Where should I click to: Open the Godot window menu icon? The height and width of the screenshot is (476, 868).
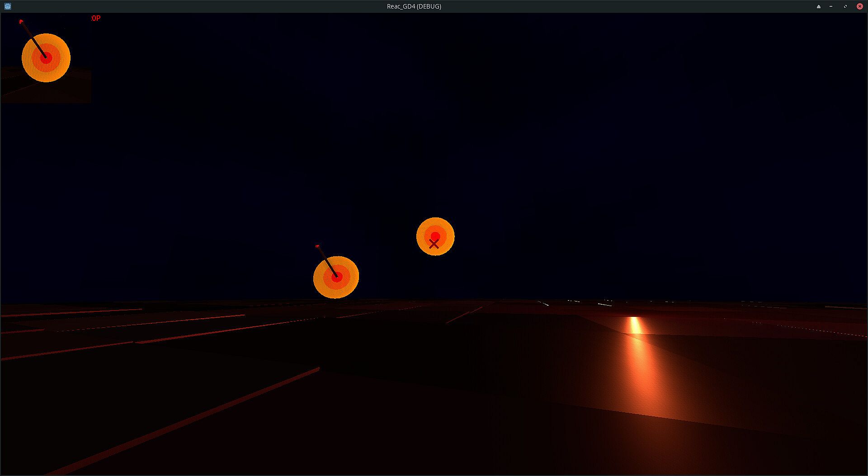[x=7, y=6]
